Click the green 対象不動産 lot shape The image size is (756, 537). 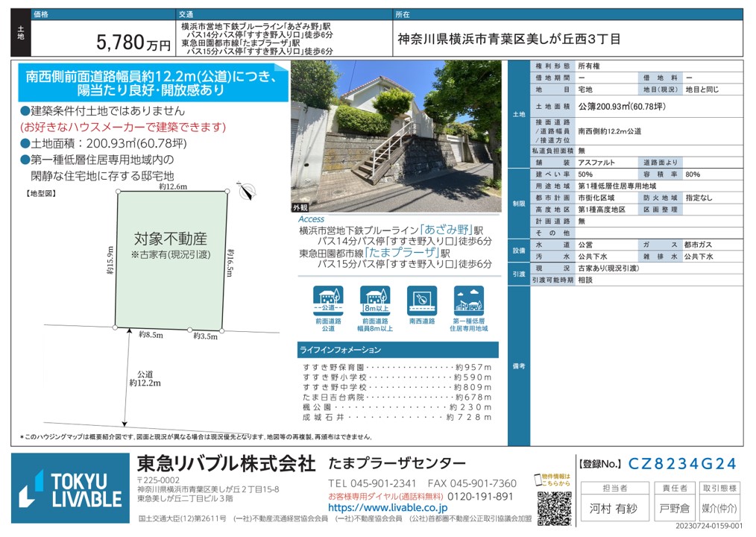171,258
